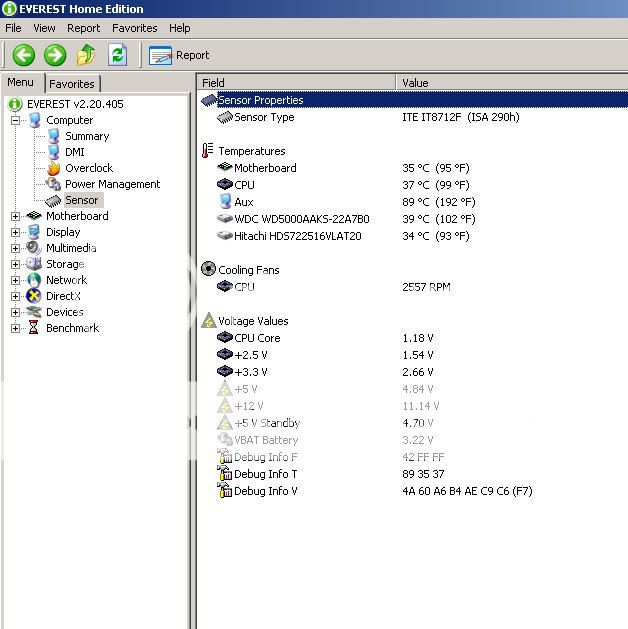Select the Summary tree item
The width and height of the screenshot is (628, 629).
click(x=87, y=136)
